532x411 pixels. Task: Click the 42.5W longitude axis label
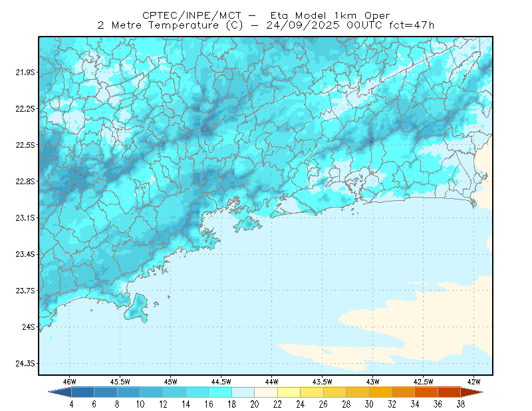pos(424,382)
